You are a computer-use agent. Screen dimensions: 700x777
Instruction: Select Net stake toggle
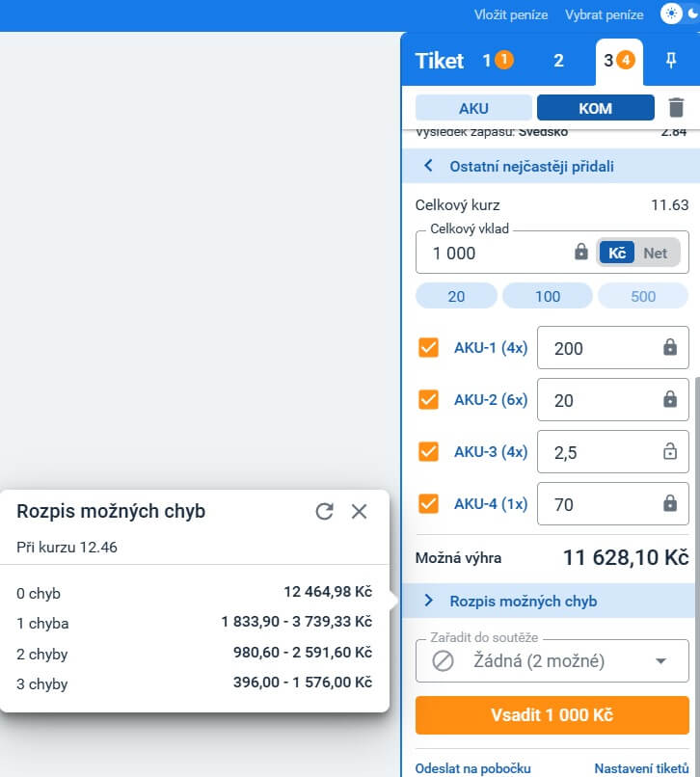coord(656,253)
